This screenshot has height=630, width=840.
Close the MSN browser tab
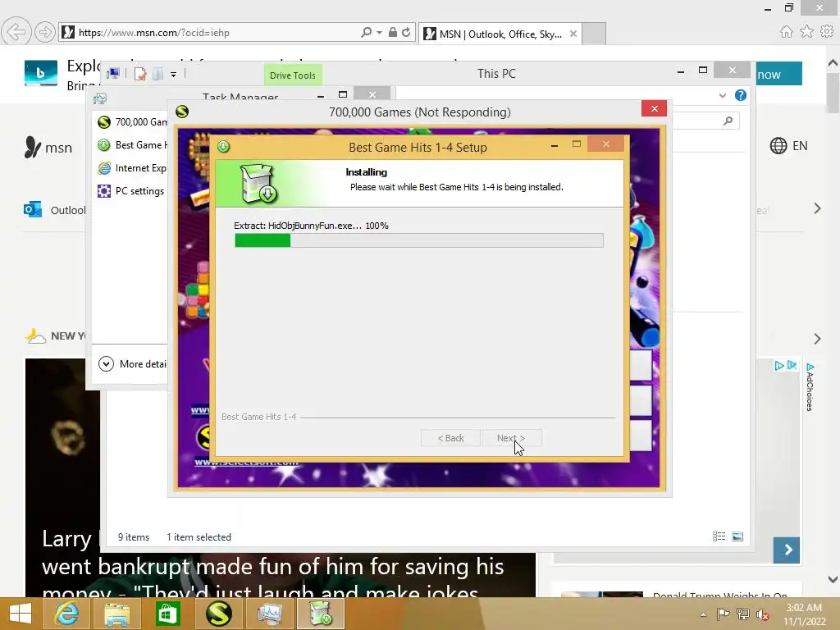(x=573, y=34)
